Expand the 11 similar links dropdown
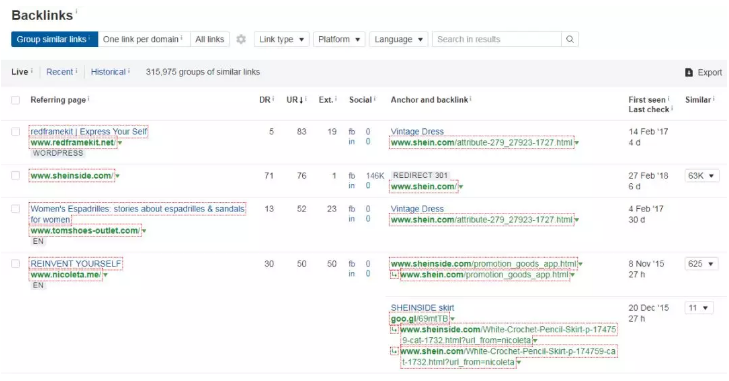 pos(699,308)
